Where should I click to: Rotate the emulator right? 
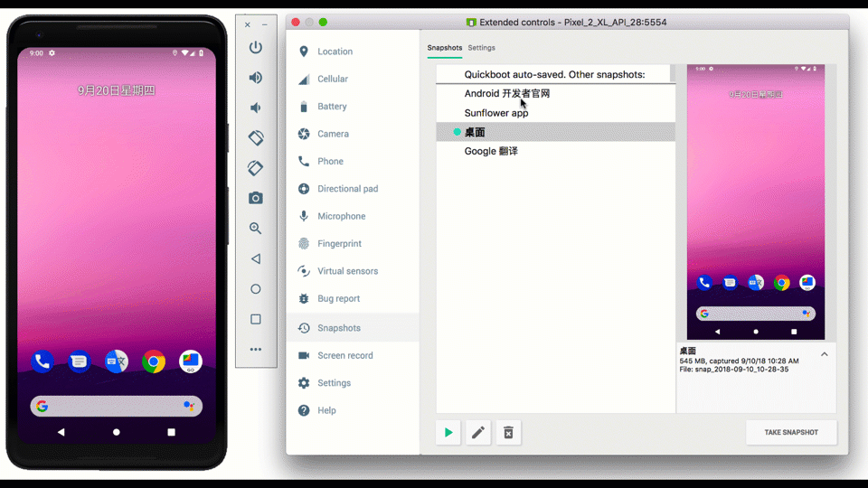pos(255,168)
